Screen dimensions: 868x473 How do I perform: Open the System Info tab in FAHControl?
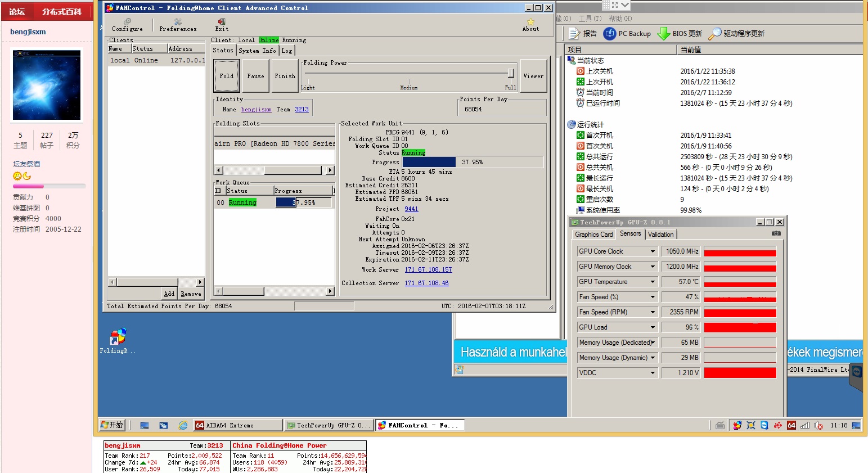coord(257,51)
